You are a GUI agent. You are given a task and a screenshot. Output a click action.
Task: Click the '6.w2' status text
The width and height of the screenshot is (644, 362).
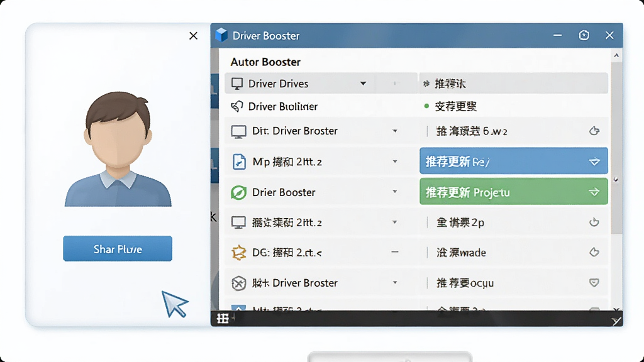pos(472,131)
